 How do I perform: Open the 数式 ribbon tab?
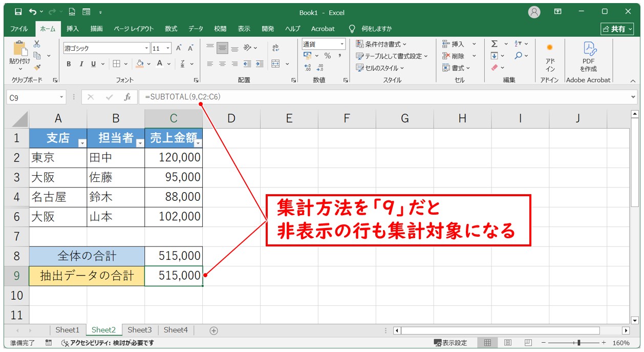pyautogui.click(x=171, y=29)
